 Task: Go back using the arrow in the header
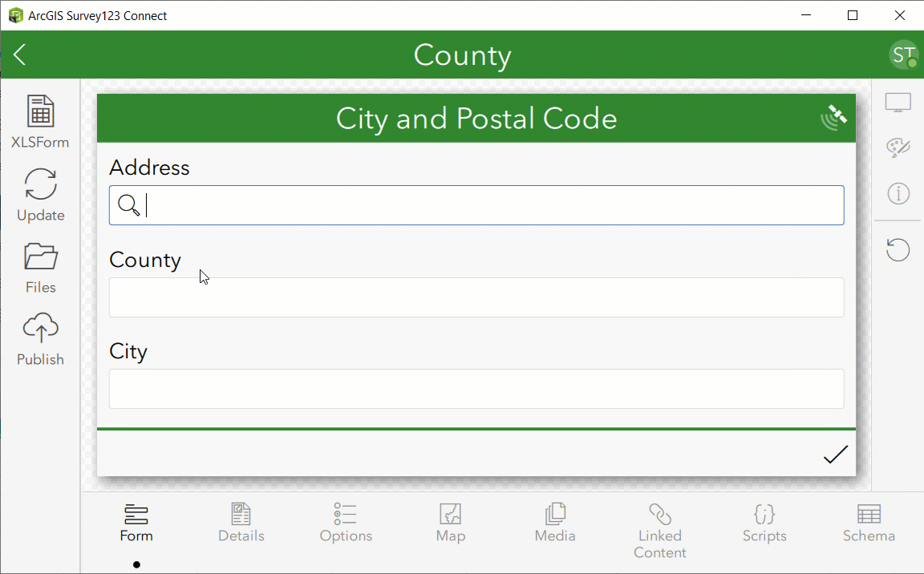coord(18,55)
